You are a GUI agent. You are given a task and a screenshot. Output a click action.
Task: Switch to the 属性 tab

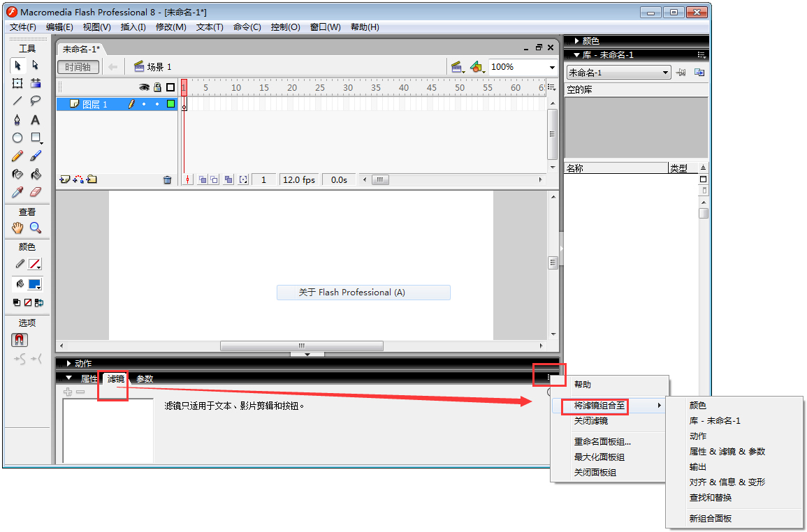89,378
